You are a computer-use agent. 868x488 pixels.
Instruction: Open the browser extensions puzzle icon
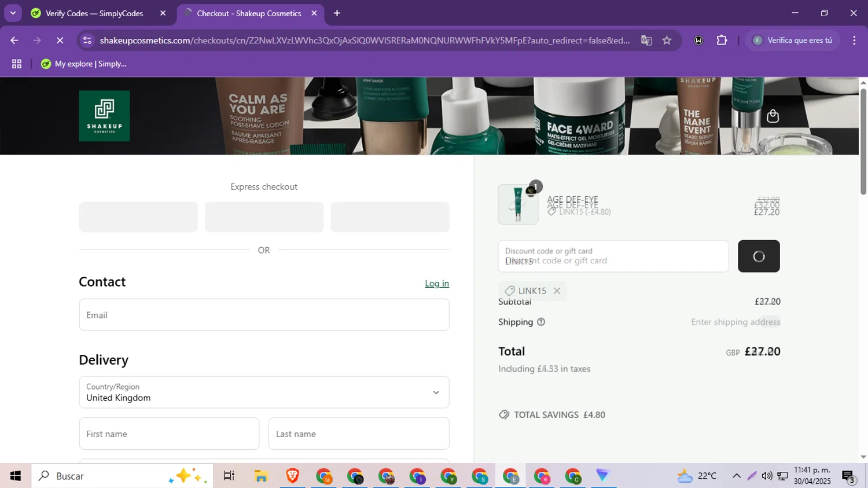pyautogui.click(x=722, y=41)
